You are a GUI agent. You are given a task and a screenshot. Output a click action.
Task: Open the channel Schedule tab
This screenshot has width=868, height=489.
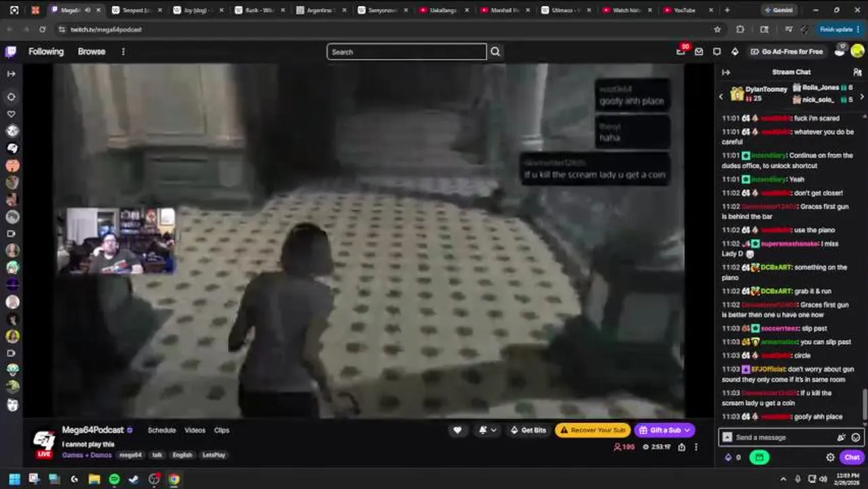(x=162, y=430)
